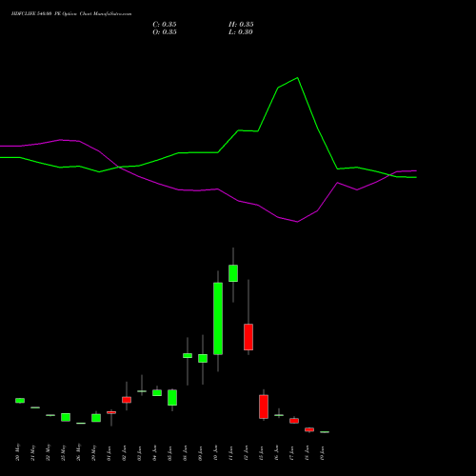
Task: Click the 16 Jun date label
Action: tap(276, 453)
